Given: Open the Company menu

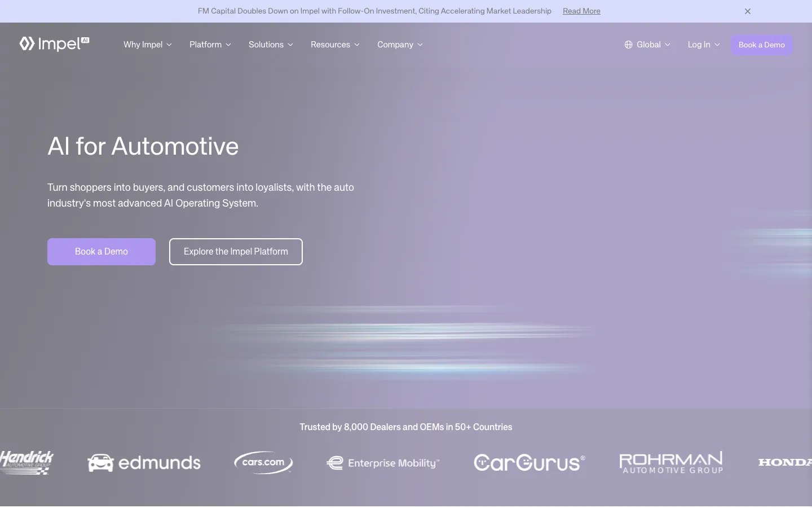Looking at the screenshot, I should click(400, 45).
